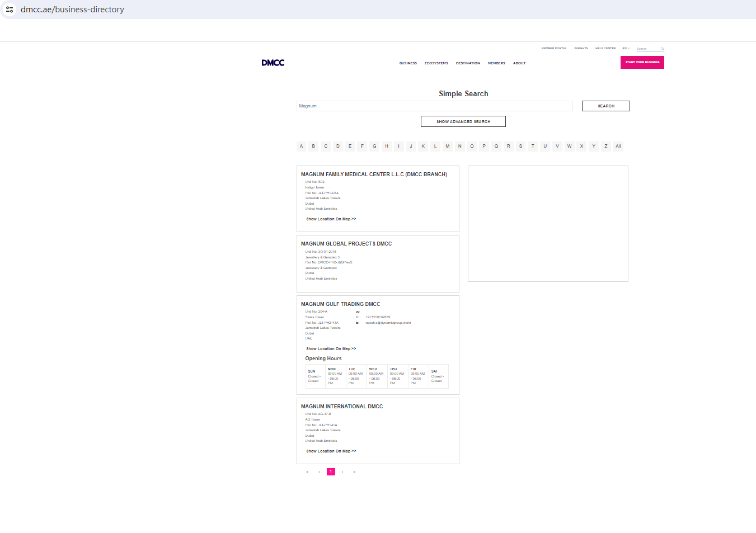
Task: Filter directory by letter I
Action: pyautogui.click(x=399, y=147)
